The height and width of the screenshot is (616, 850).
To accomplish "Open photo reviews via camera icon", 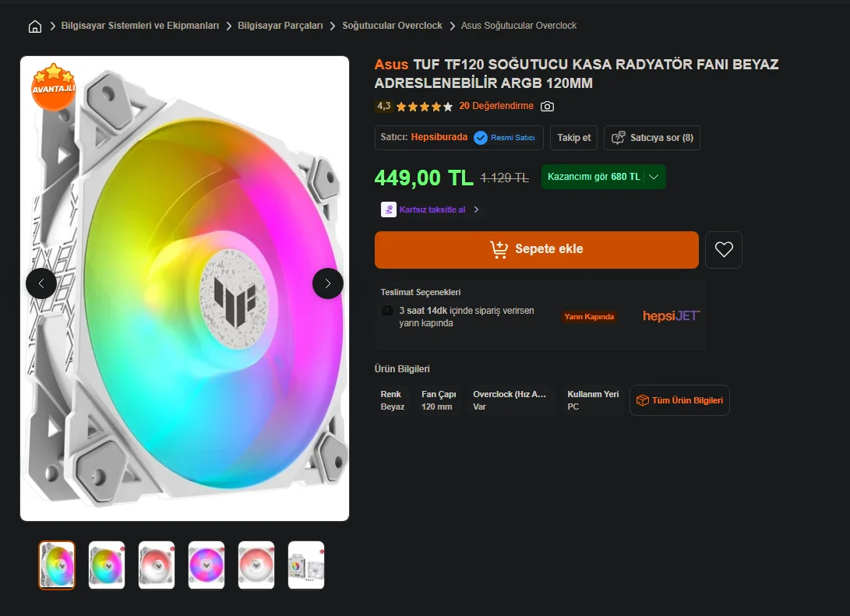I will click(547, 106).
